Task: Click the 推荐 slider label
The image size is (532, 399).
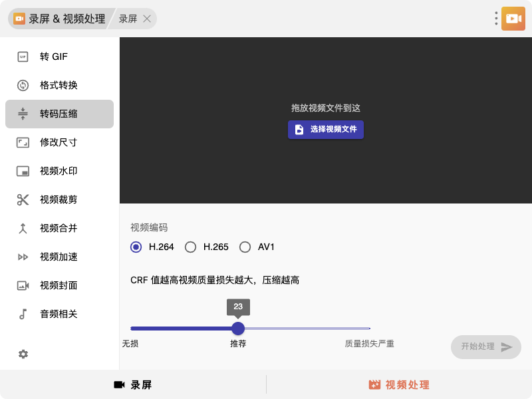Action: pos(238,344)
